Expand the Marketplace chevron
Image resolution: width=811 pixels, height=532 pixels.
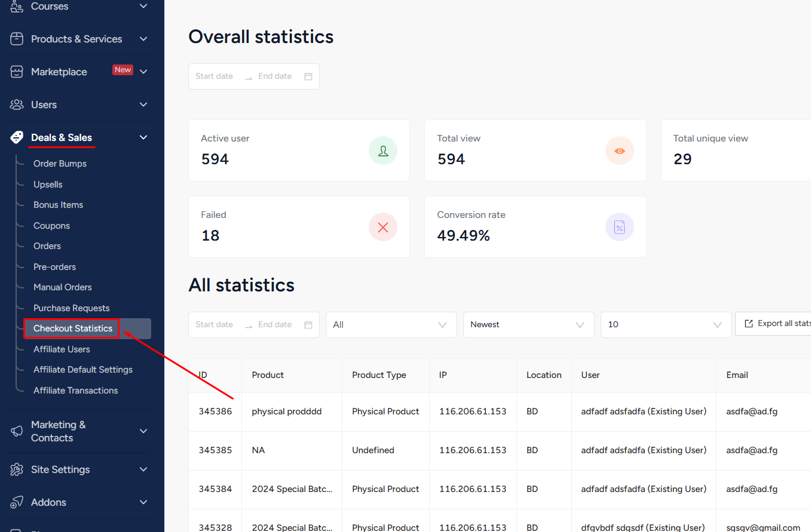[x=143, y=72]
